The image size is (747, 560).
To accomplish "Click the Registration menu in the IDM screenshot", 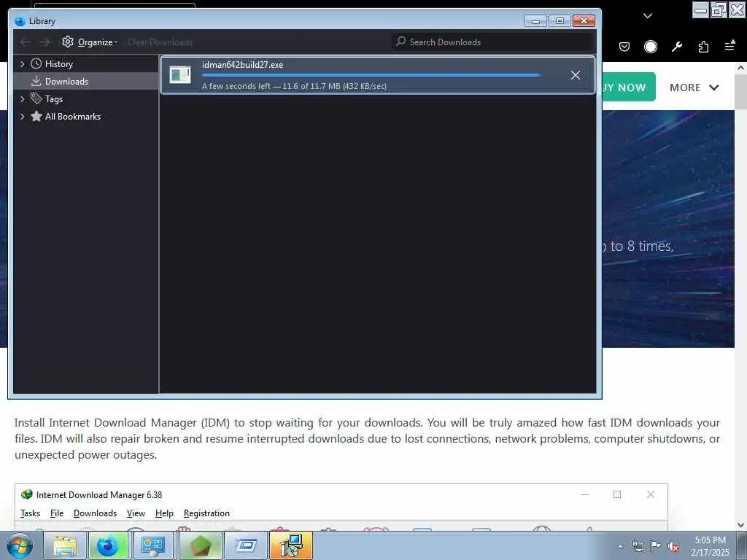I will coord(206,513).
